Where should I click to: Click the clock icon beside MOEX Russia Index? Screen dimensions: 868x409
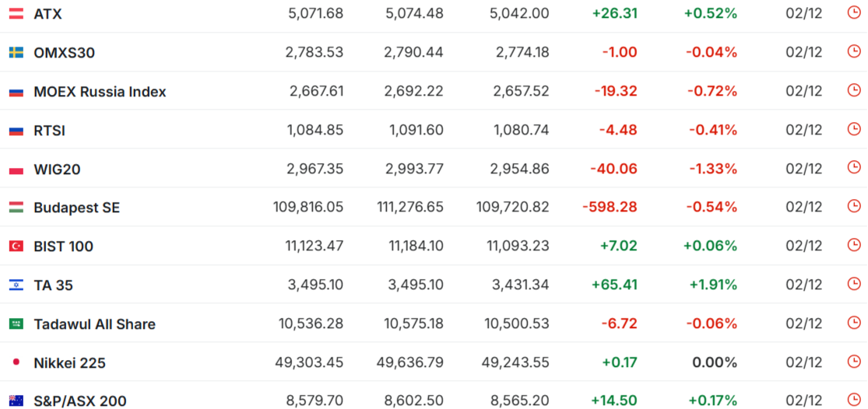(x=854, y=91)
